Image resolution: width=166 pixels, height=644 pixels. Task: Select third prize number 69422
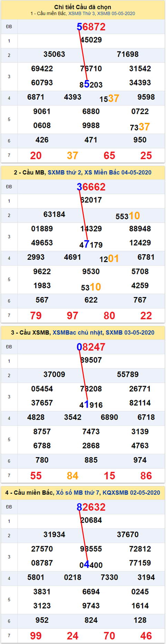tap(42, 69)
